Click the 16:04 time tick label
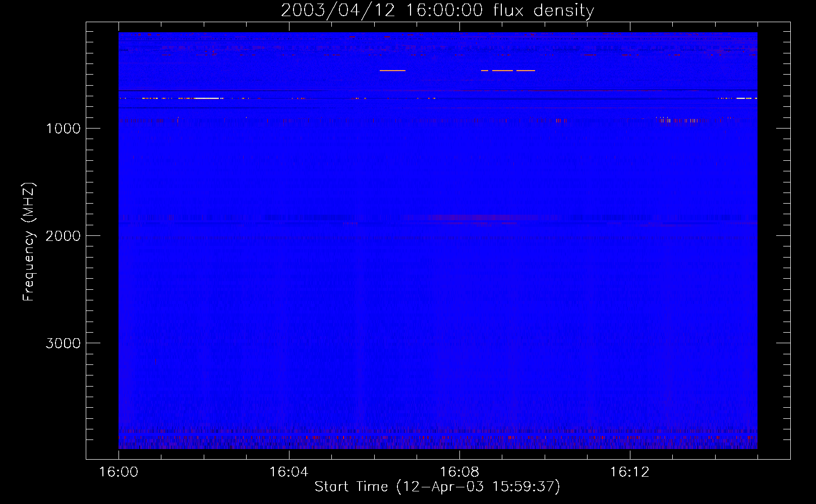 click(x=289, y=472)
